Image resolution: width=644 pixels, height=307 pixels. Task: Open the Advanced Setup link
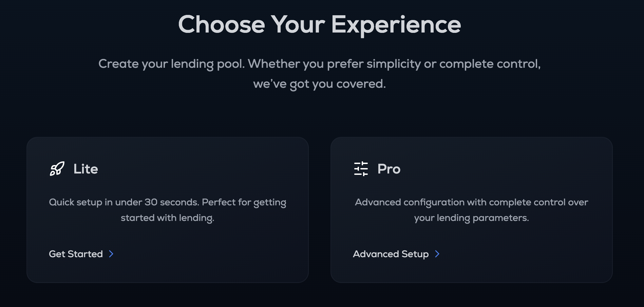(x=391, y=254)
